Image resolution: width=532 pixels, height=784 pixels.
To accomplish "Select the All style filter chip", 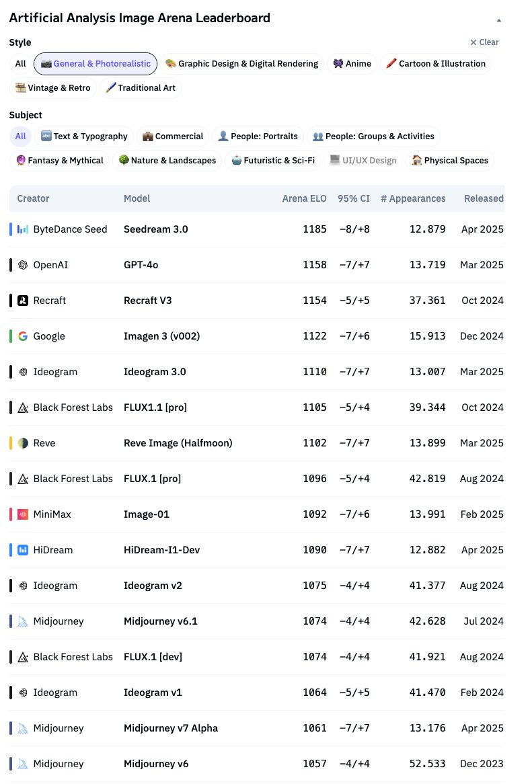I will coord(20,63).
